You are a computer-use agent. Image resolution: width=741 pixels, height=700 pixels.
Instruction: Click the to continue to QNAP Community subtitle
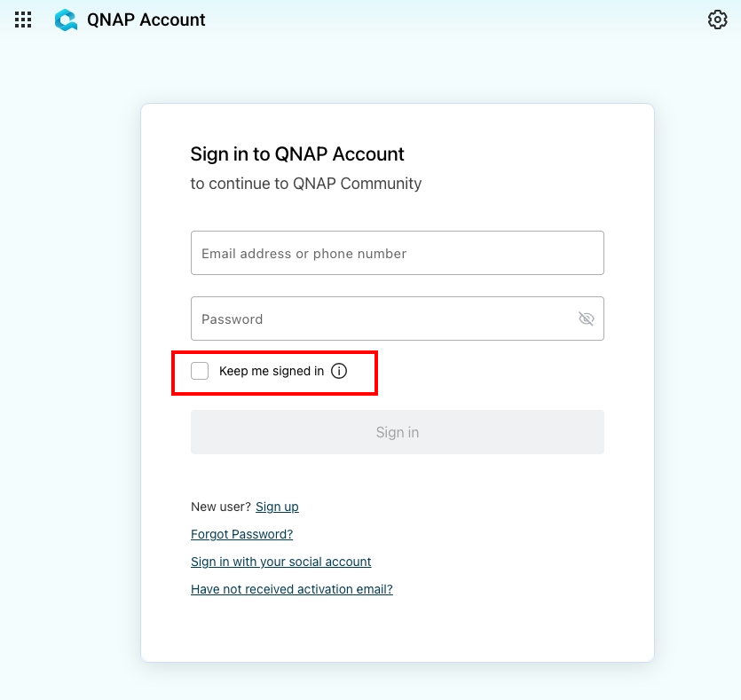pyautogui.click(x=306, y=184)
